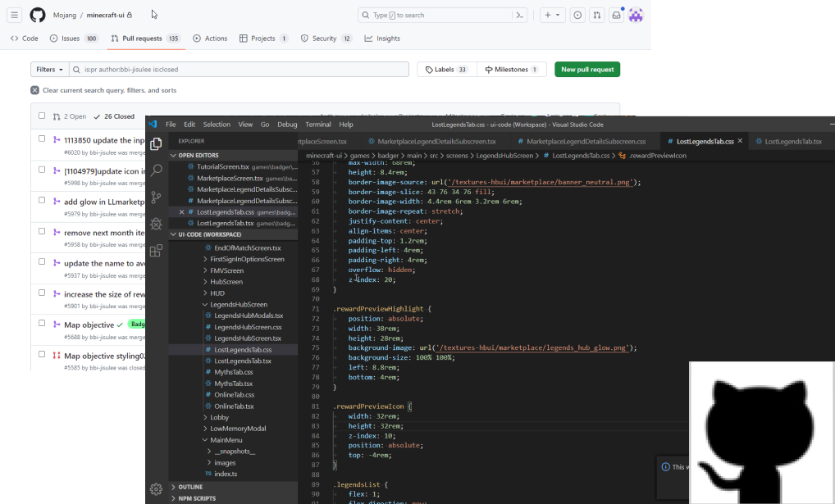Click the New pull request button

pos(587,69)
